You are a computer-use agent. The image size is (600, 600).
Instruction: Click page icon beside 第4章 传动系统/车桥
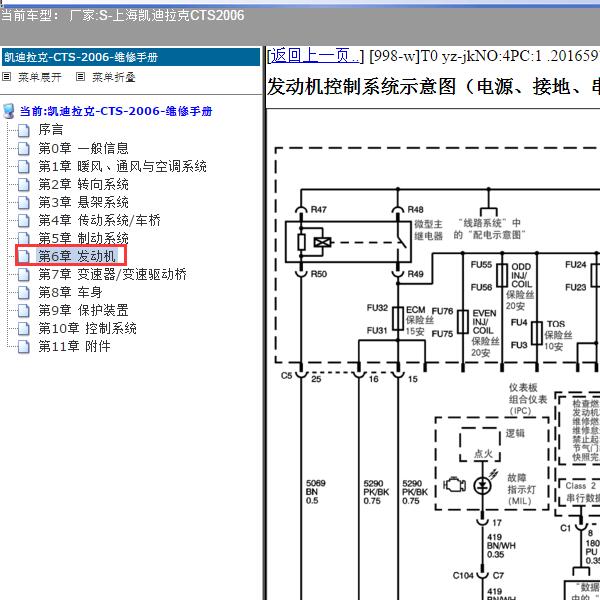[24, 221]
